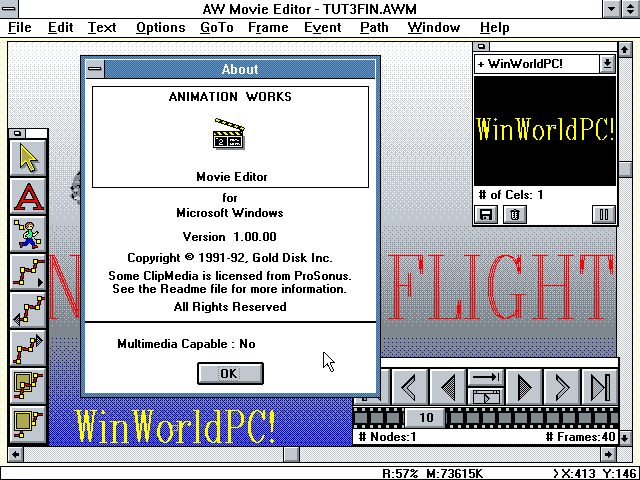Open the File menu

click(x=20, y=28)
